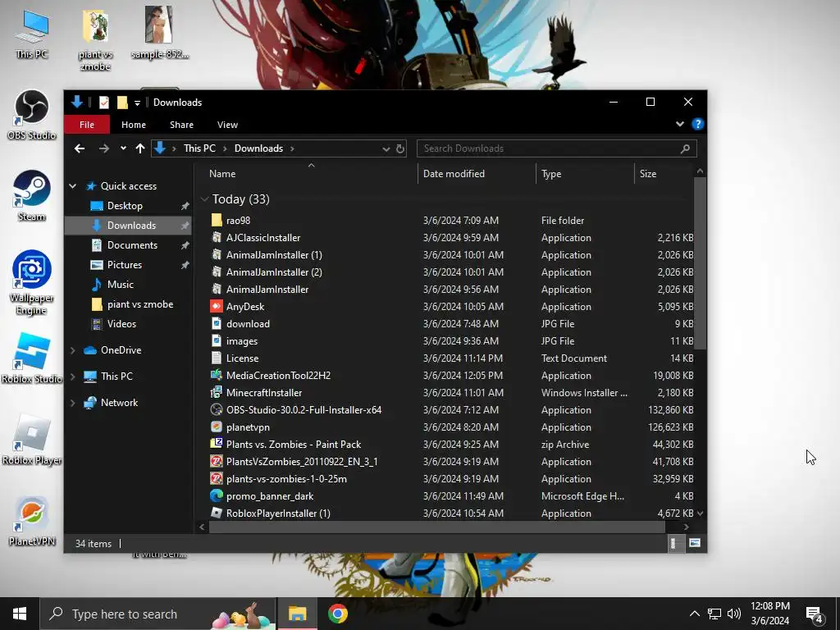Open the Roblox Player desktop icon

pyautogui.click(x=32, y=440)
